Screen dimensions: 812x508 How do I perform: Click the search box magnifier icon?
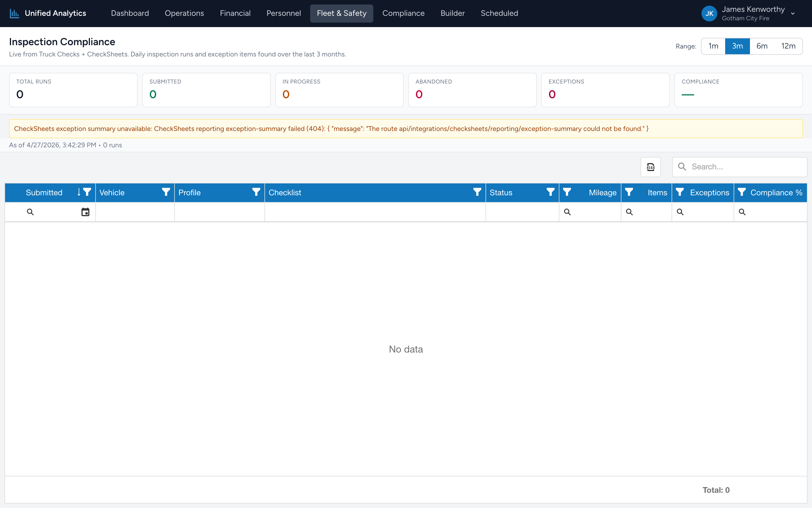pyautogui.click(x=682, y=167)
